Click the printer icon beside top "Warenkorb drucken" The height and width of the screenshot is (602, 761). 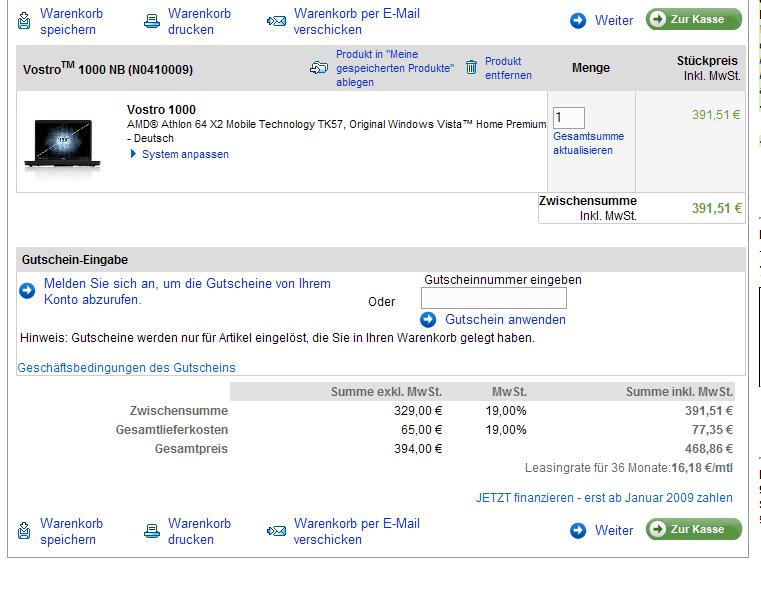pos(151,21)
